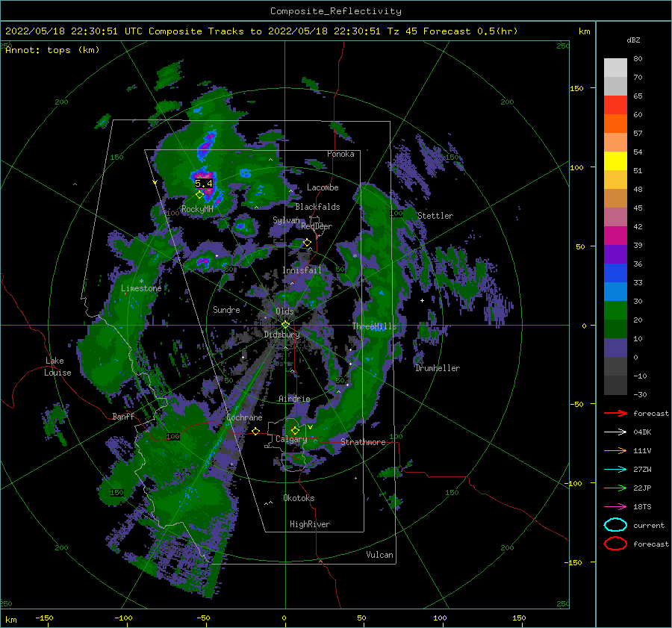Viewport: 672px width, 628px height.
Task: Click the Sundre city label
Action: pos(226,309)
